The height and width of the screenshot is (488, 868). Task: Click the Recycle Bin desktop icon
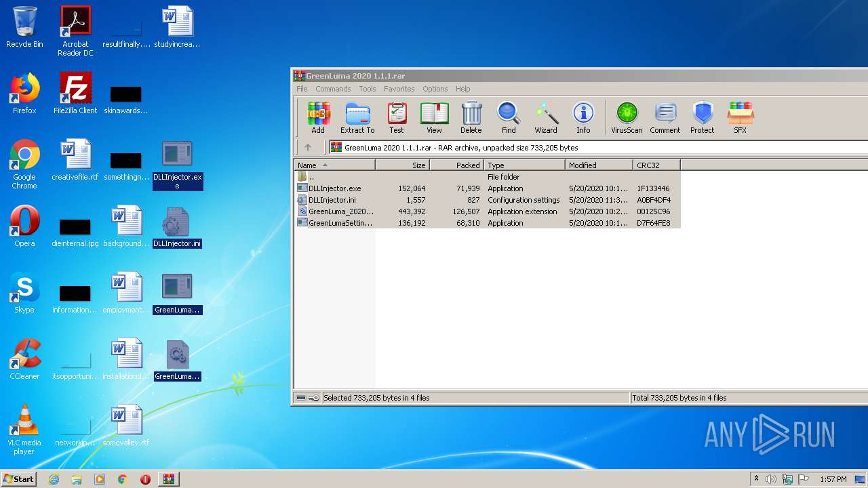pyautogui.click(x=24, y=27)
